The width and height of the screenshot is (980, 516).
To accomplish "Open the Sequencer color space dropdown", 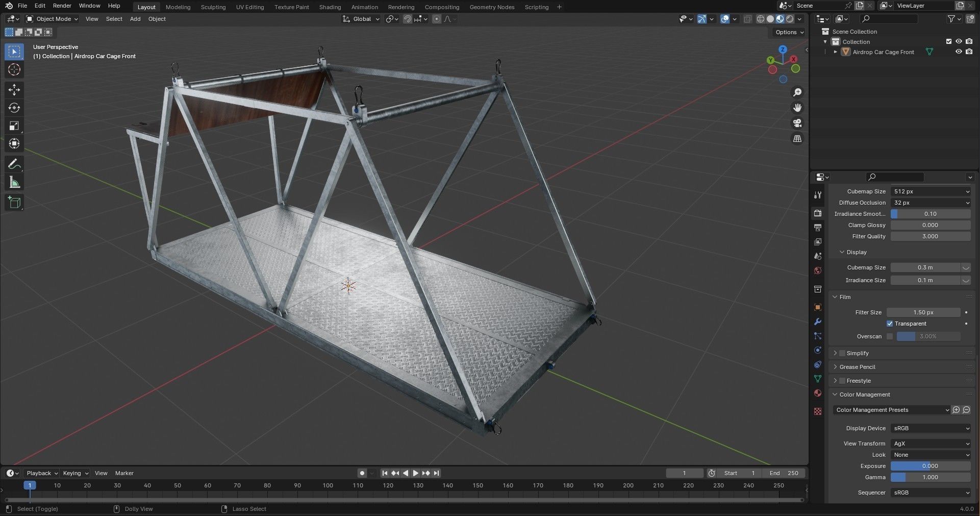I will 931,493.
